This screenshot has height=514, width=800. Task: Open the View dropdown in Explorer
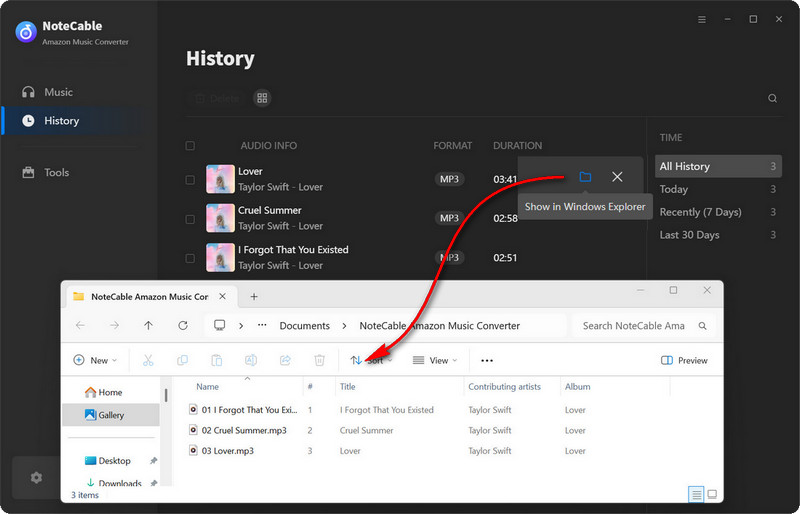pyautogui.click(x=435, y=360)
